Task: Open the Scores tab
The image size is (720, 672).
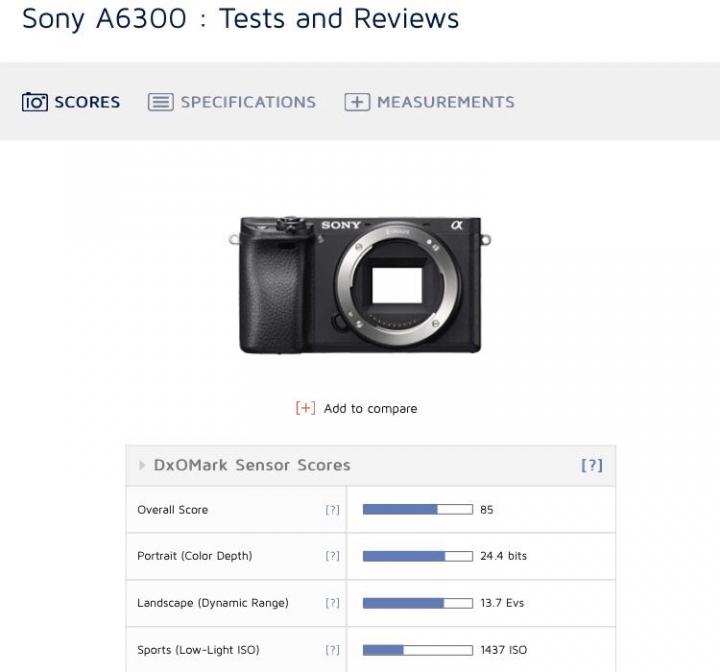Action: [x=71, y=102]
